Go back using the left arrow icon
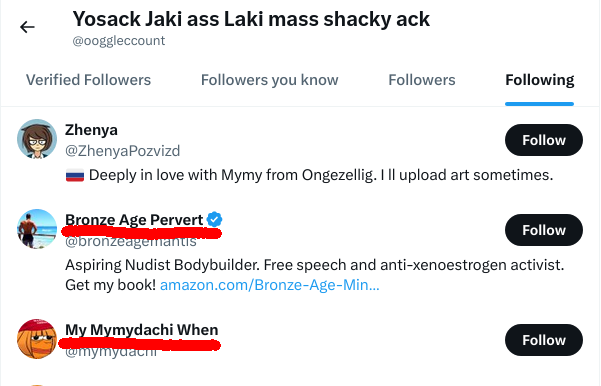601x386 pixels. tap(27, 27)
